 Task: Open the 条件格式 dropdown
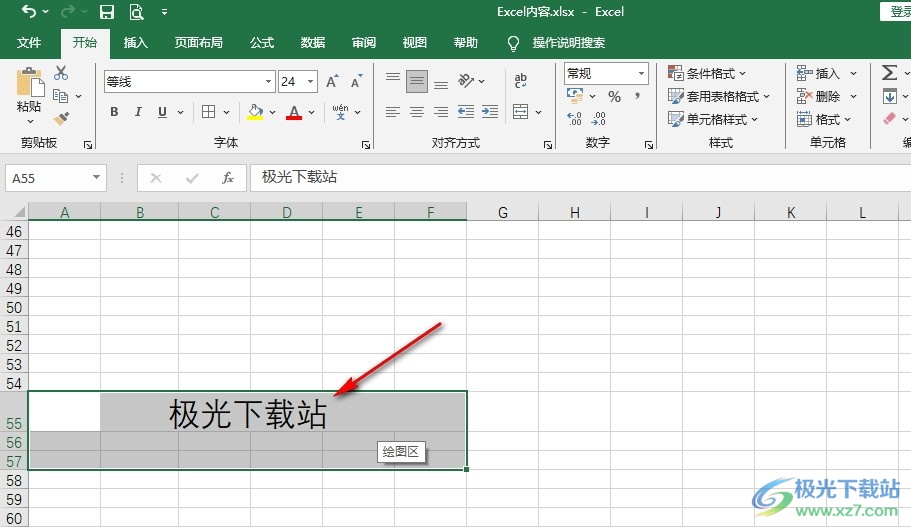click(707, 73)
